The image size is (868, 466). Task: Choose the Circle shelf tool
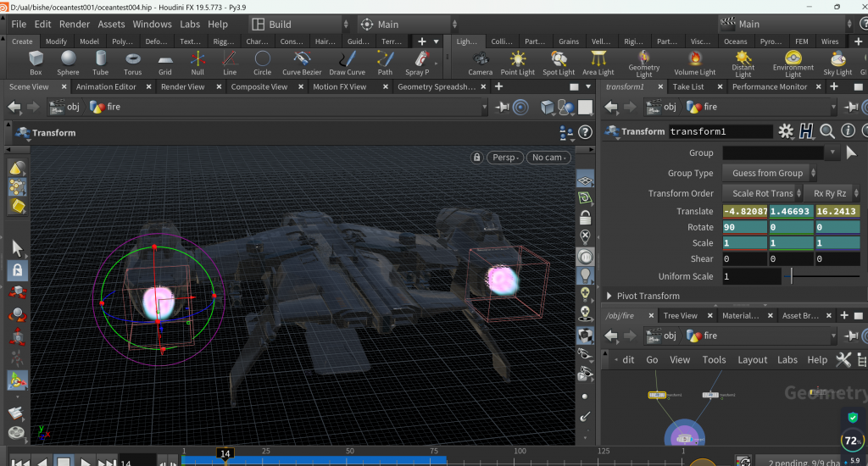[x=263, y=63]
